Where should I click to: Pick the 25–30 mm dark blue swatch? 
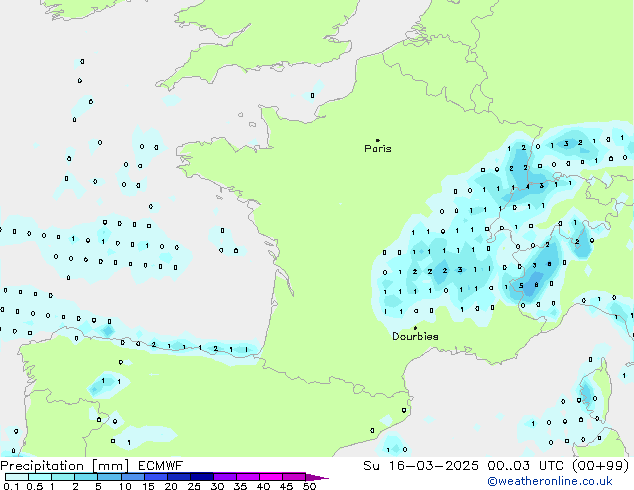click(202, 477)
